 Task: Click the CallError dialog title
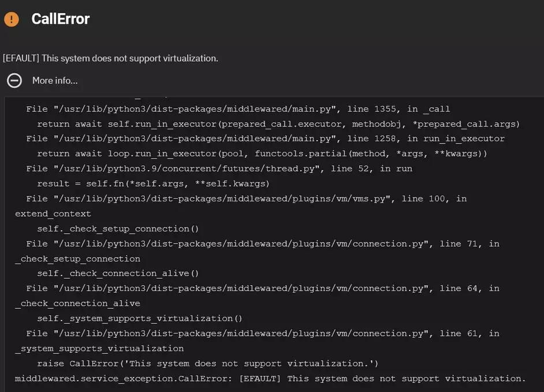coord(60,18)
